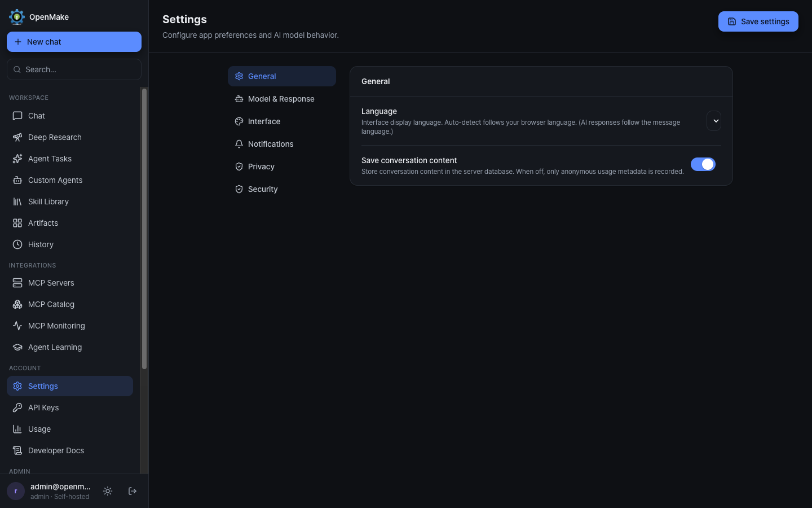Click the Custom Agents robot icon
The height and width of the screenshot is (508, 812).
point(17,180)
